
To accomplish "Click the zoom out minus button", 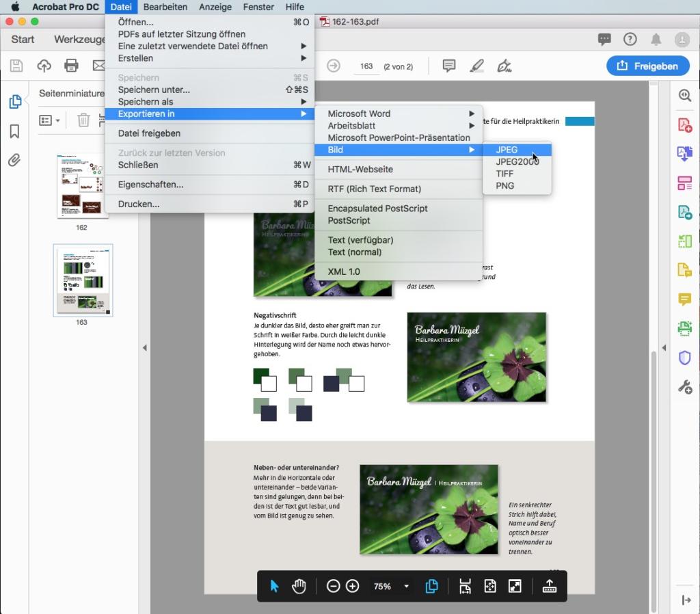I will tap(333, 586).
